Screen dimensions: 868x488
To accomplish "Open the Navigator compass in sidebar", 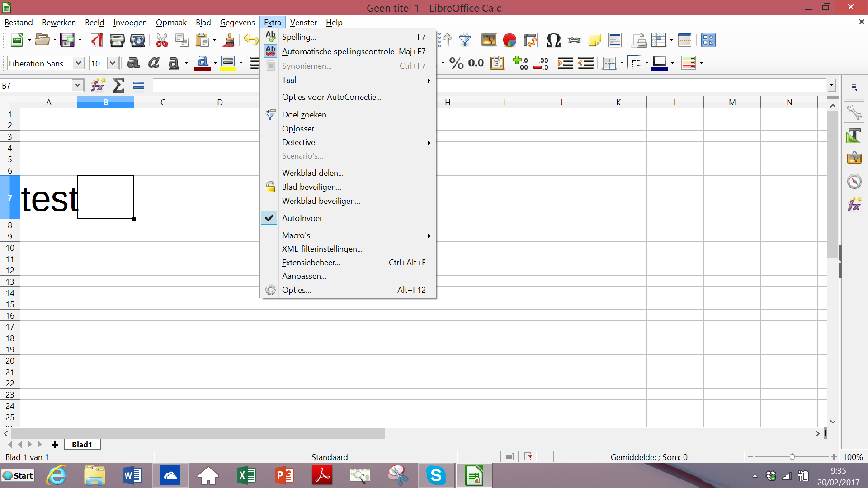I will 854,182.
